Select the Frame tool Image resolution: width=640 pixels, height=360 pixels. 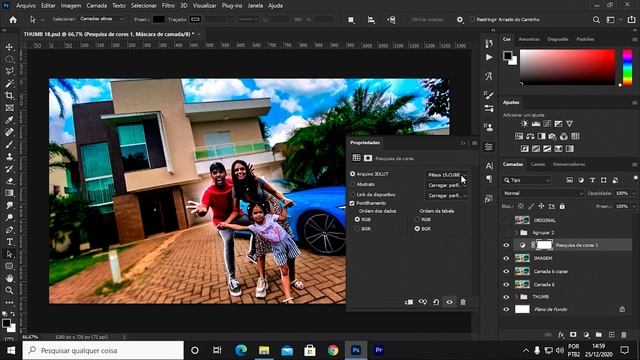pyautogui.click(x=9, y=108)
